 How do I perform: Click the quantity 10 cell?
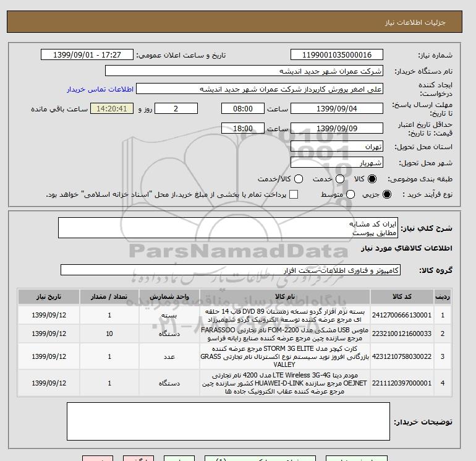click(x=109, y=334)
